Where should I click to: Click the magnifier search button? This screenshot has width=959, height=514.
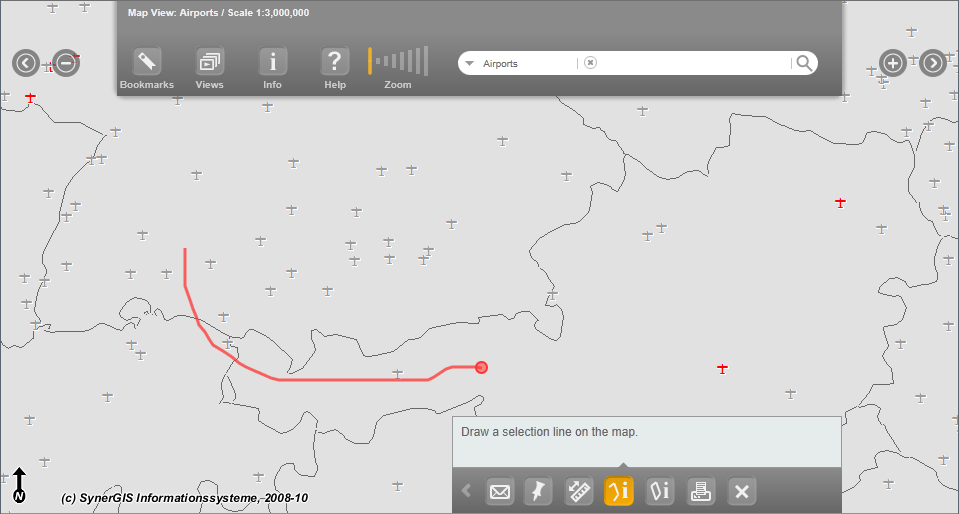click(x=804, y=63)
